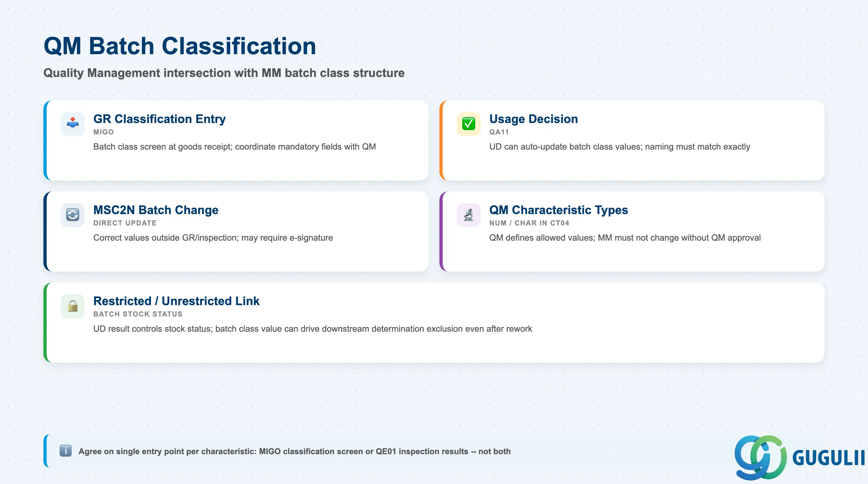The height and width of the screenshot is (484, 868).
Task: Click footer text 'Agree on single entry point per characteristic'
Action: (167, 451)
